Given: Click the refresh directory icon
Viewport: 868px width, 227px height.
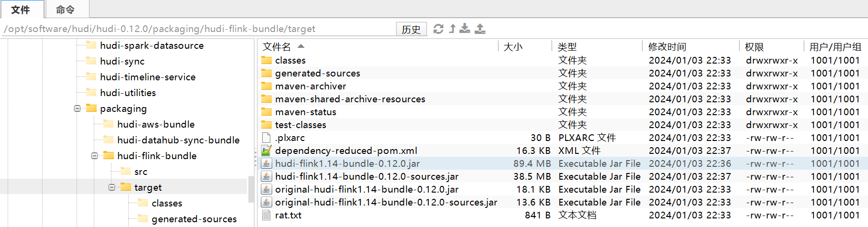Looking at the screenshot, I should [438, 29].
